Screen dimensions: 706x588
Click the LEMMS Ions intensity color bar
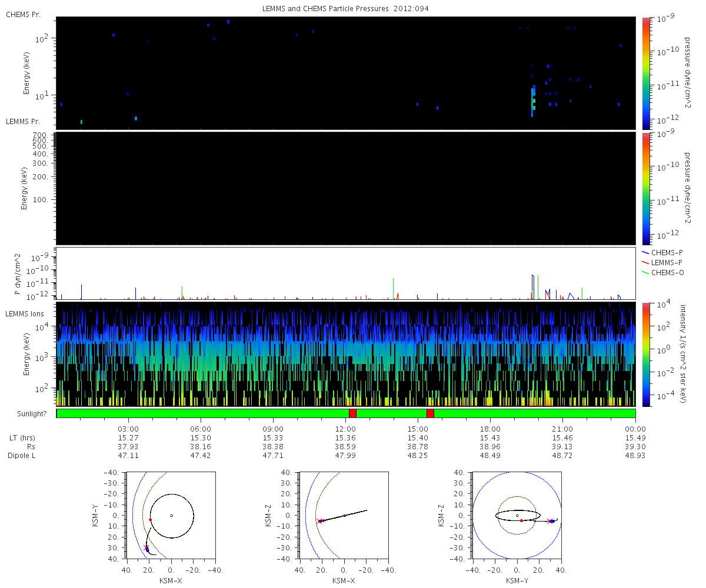click(x=646, y=354)
